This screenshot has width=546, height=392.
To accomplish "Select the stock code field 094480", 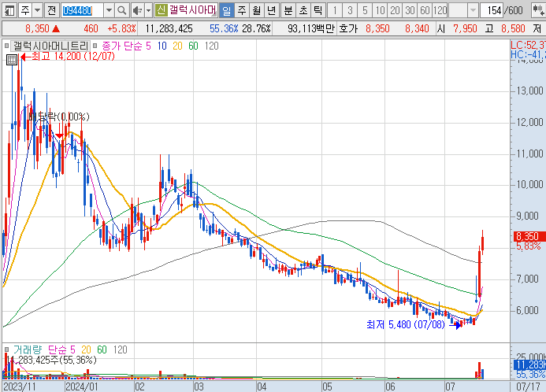I will pyautogui.click(x=82, y=11).
